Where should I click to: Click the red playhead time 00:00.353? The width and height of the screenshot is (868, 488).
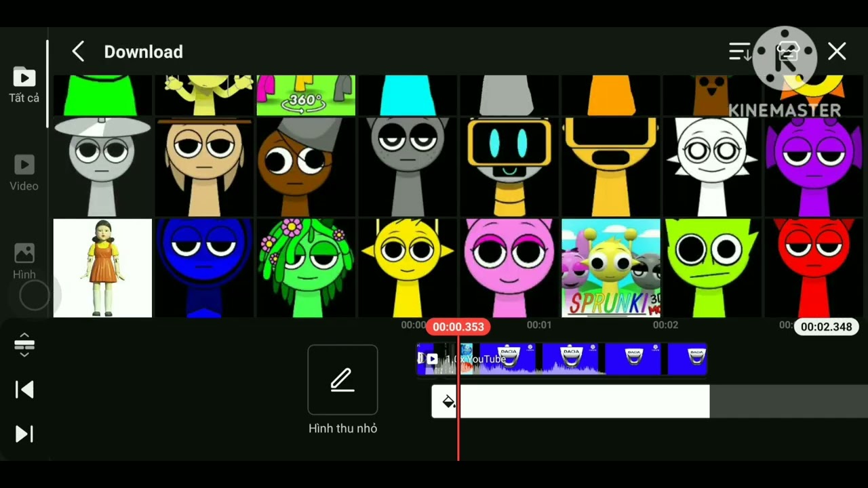(x=458, y=327)
